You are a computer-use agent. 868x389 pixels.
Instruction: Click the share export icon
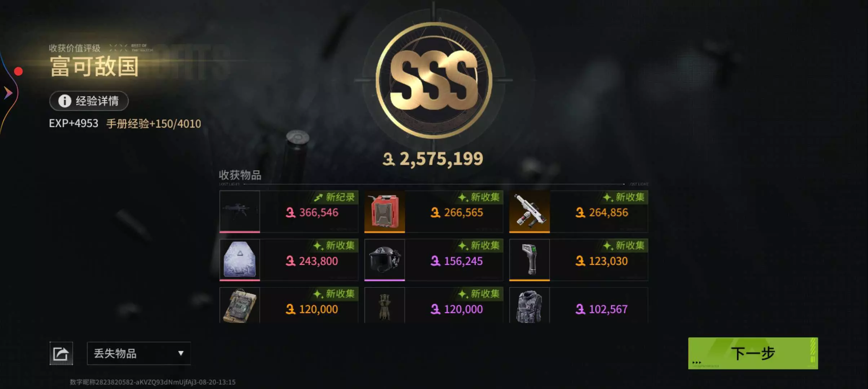(61, 353)
